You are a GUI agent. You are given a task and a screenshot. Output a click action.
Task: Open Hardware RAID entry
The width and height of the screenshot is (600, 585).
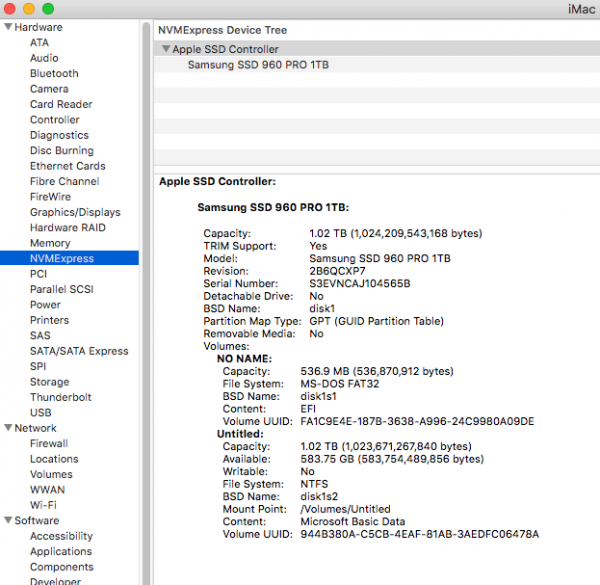[68, 227]
